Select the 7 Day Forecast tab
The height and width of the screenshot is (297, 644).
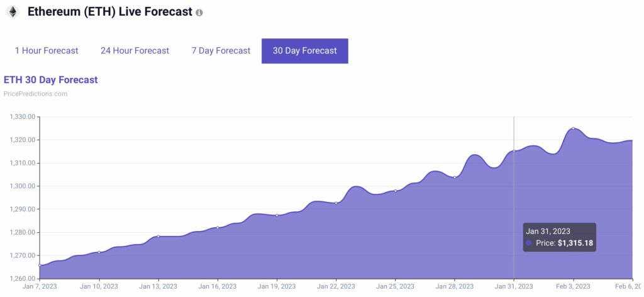[x=221, y=51]
